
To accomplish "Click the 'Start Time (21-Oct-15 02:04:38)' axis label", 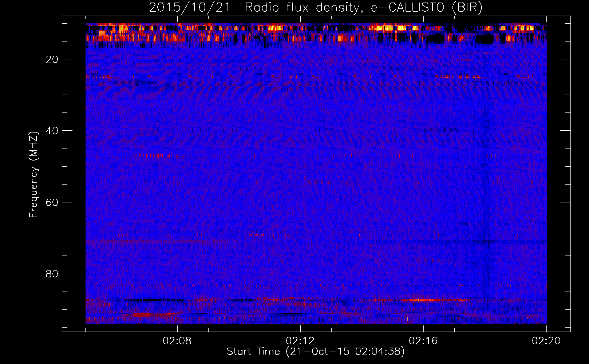I will (316, 352).
